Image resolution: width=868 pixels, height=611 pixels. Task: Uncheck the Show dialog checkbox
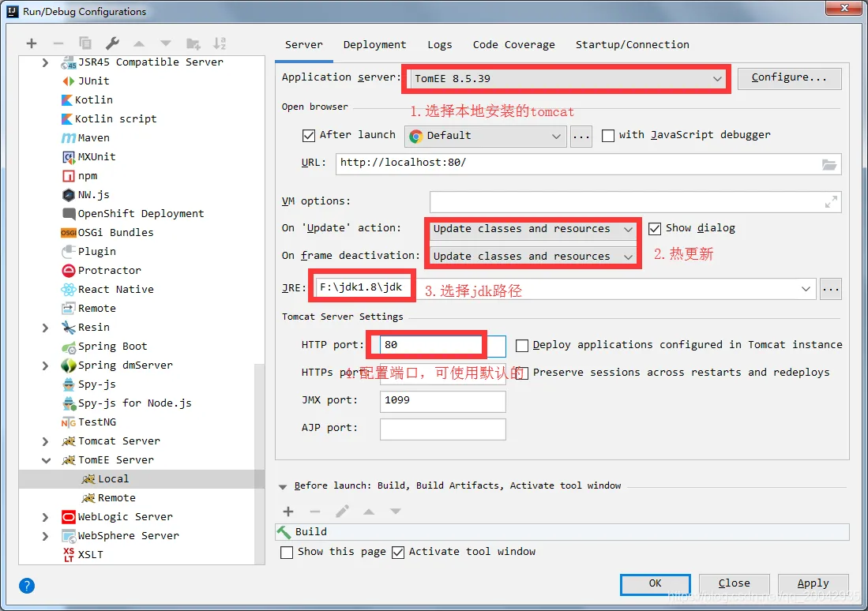point(654,229)
